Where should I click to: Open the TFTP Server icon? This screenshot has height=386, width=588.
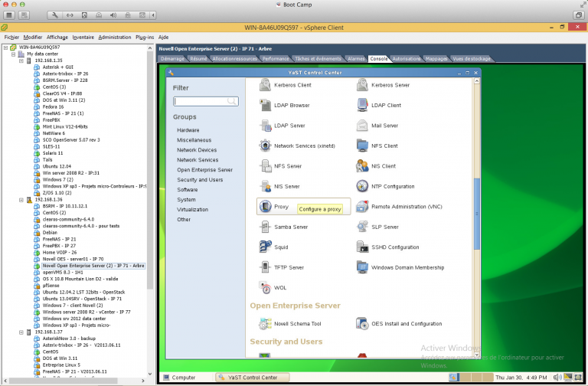coord(265,267)
